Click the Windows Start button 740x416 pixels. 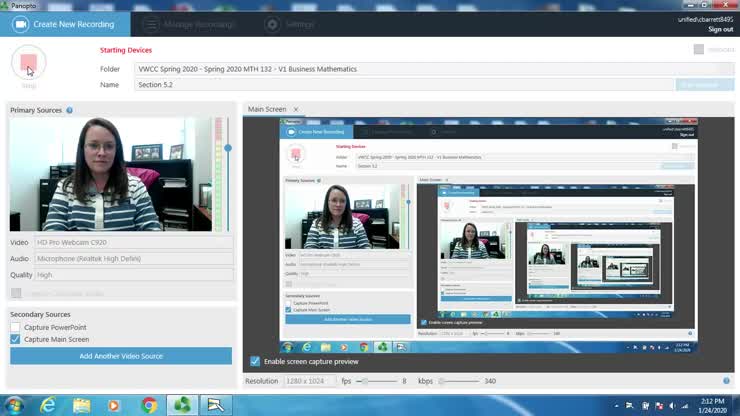click(x=14, y=405)
